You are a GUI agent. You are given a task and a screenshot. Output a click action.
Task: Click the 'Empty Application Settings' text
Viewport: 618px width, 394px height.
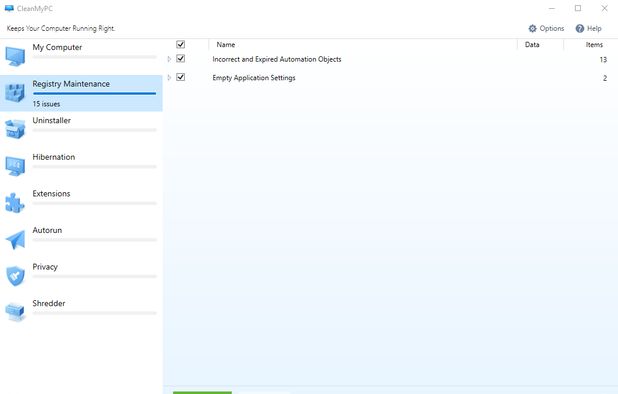[x=254, y=78]
